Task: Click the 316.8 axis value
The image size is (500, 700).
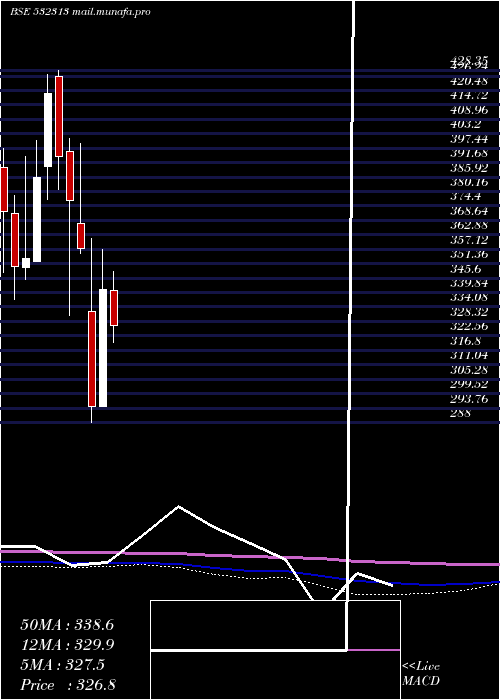Action: click(x=466, y=341)
